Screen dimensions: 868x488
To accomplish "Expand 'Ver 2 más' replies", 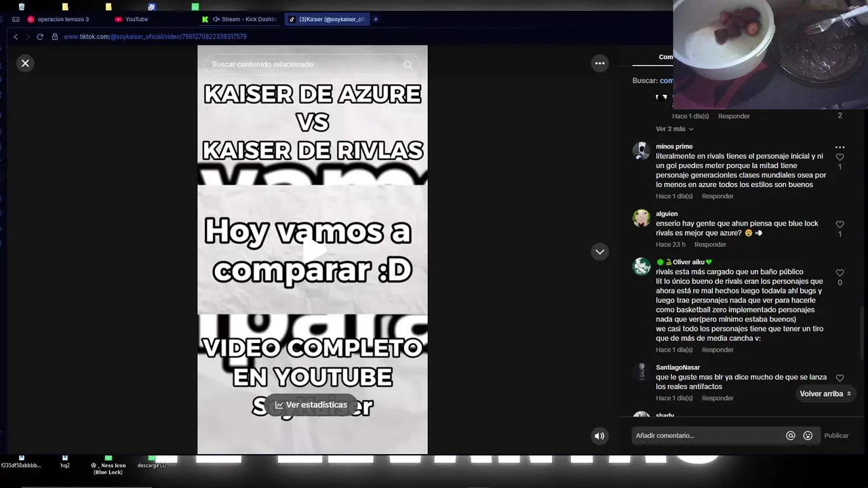I will click(x=674, y=129).
